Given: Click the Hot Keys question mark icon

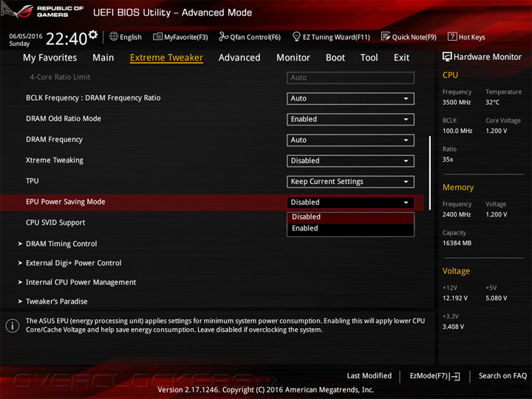Looking at the screenshot, I should pos(452,36).
